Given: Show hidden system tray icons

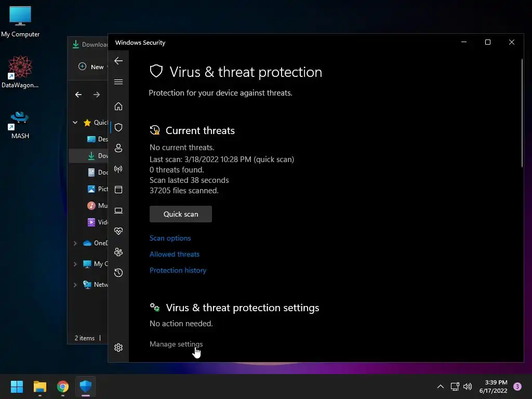Looking at the screenshot, I should [441, 387].
